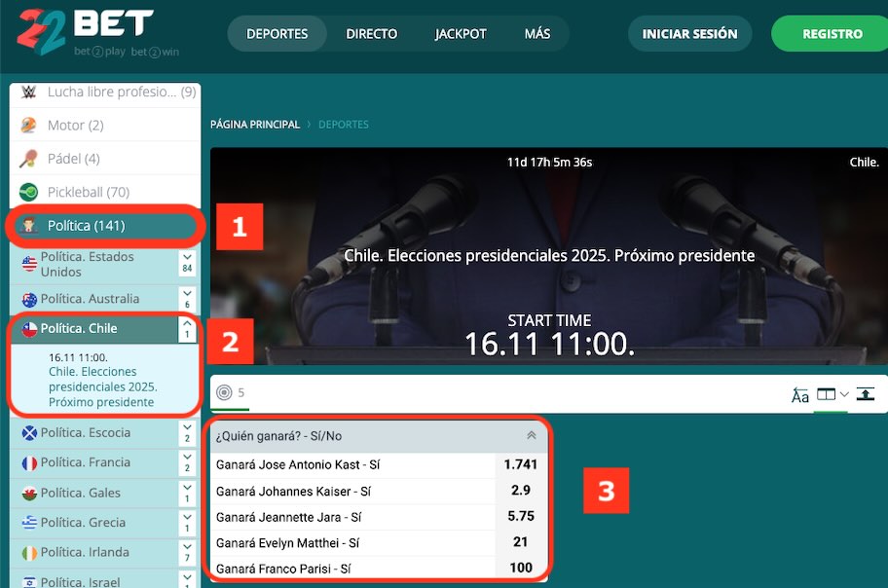Select the Pádel racket icon
Image resolution: width=888 pixels, height=588 pixels.
pyautogui.click(x=29, y=159)
